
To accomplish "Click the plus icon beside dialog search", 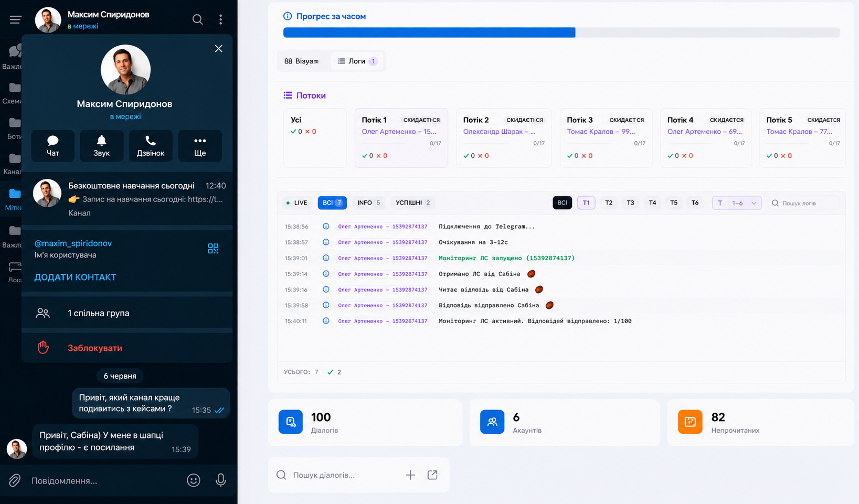I will coord(410,475).
